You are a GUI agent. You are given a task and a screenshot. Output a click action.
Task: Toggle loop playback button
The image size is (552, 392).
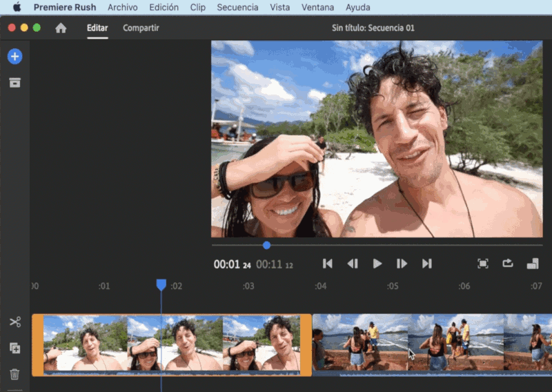[x=508, y=264]
